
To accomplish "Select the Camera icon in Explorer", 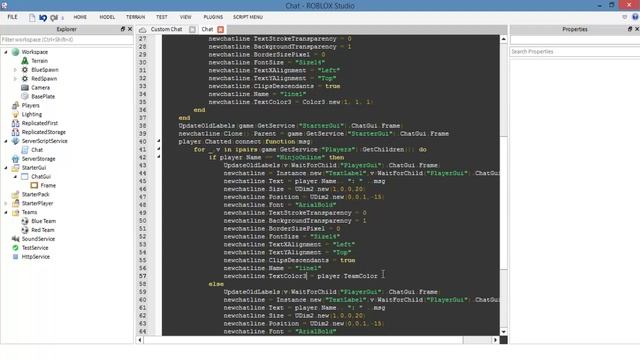I will 25,88.
